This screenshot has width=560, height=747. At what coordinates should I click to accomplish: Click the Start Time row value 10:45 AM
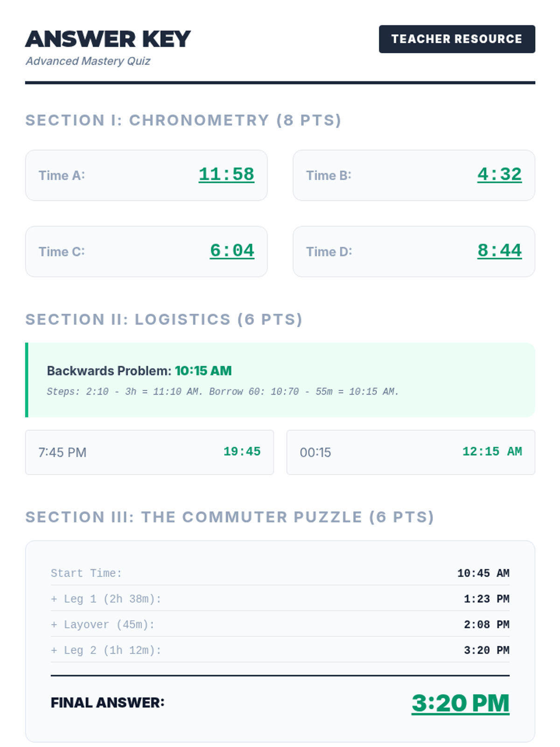[x=483, y=573]
